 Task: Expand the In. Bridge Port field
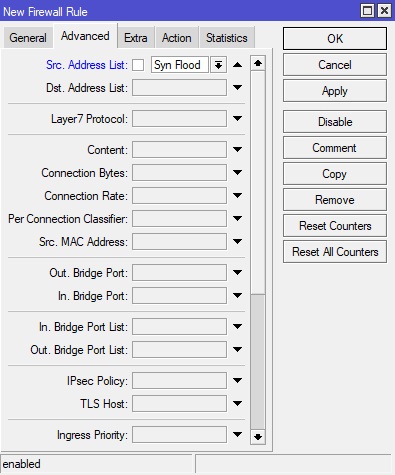coord(237,295)
